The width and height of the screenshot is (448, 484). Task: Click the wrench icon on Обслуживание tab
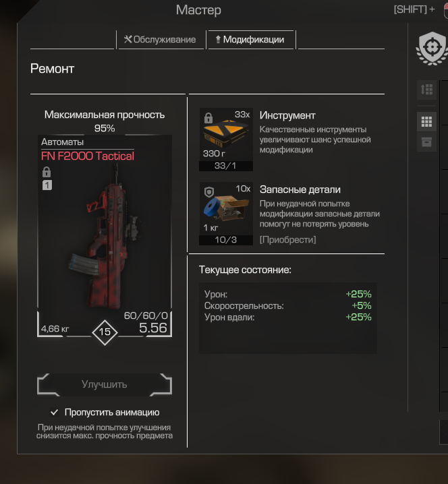pyautogui.click(x=128, y=39)
